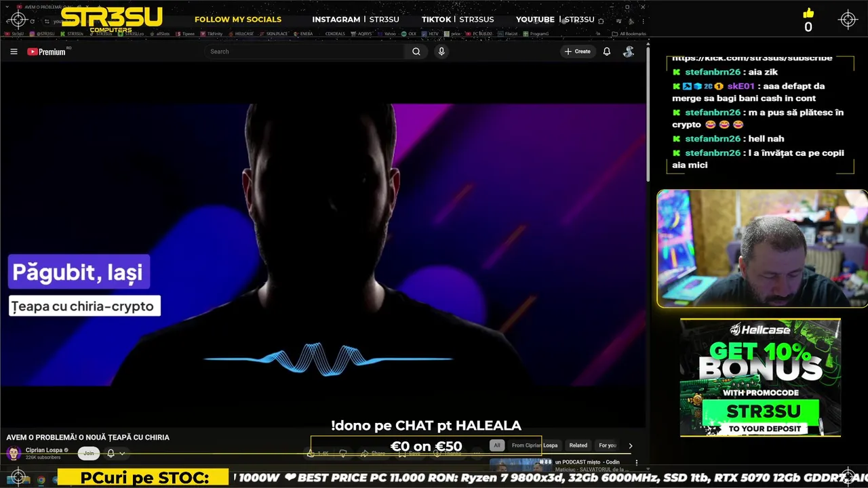Open the YouTube guide hamburger menu
The height and width of the screenshot is (488, 868).
(14, 52)
